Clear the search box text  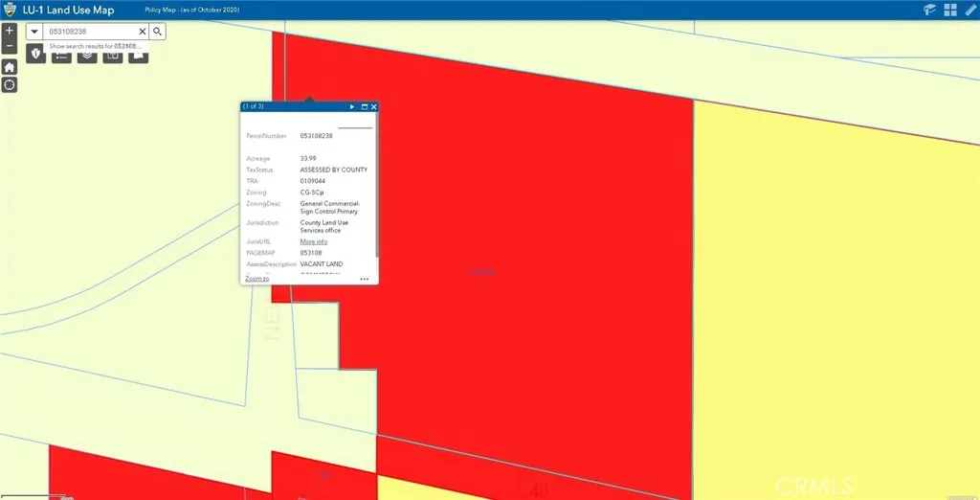tap(143, 32)
